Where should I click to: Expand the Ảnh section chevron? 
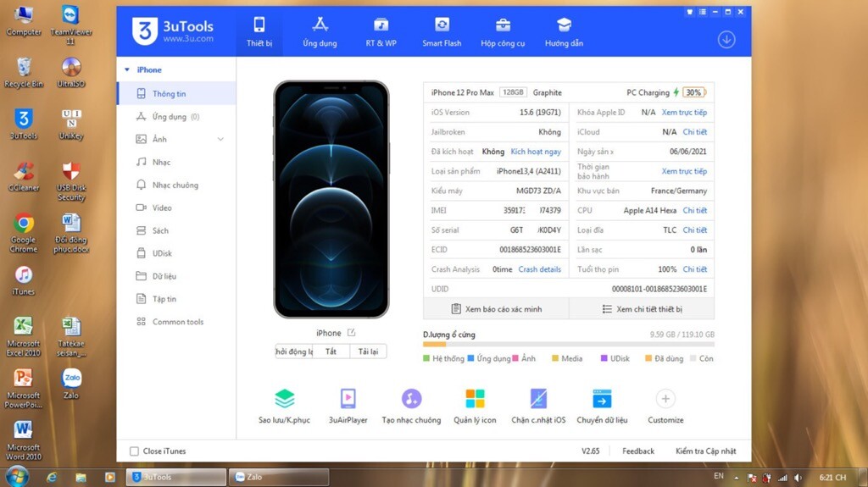point(220,139)
